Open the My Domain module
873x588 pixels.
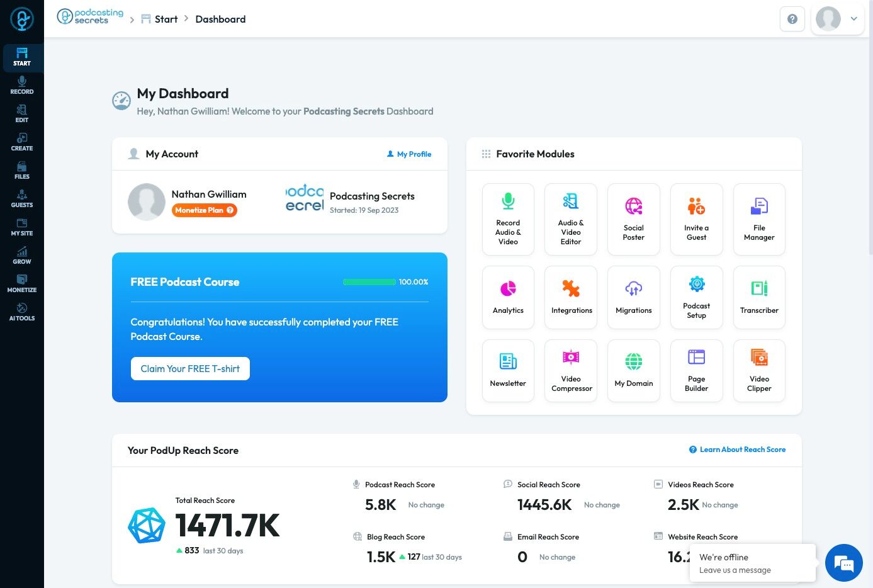click(634, 371)
